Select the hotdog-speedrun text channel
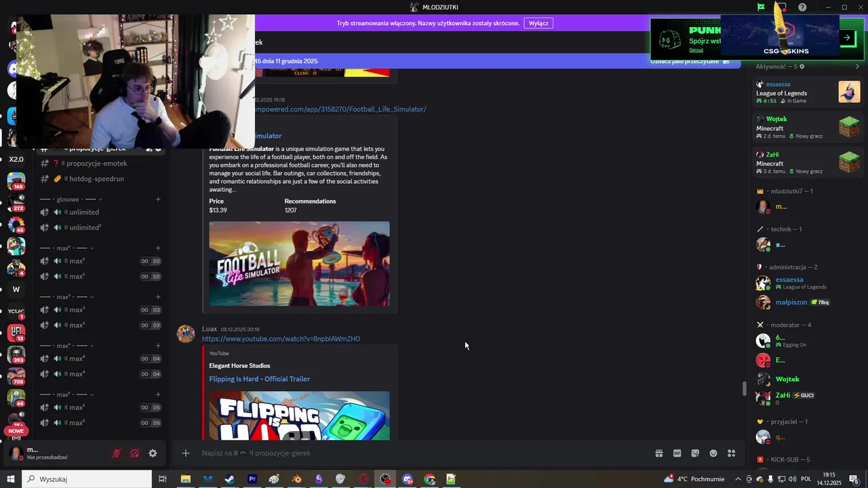Screen dimensions: 868x488 [x=101, y=179]
